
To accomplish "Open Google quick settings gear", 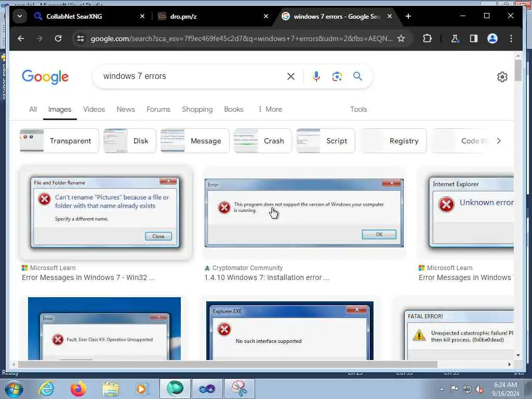I will click(502, 77).
